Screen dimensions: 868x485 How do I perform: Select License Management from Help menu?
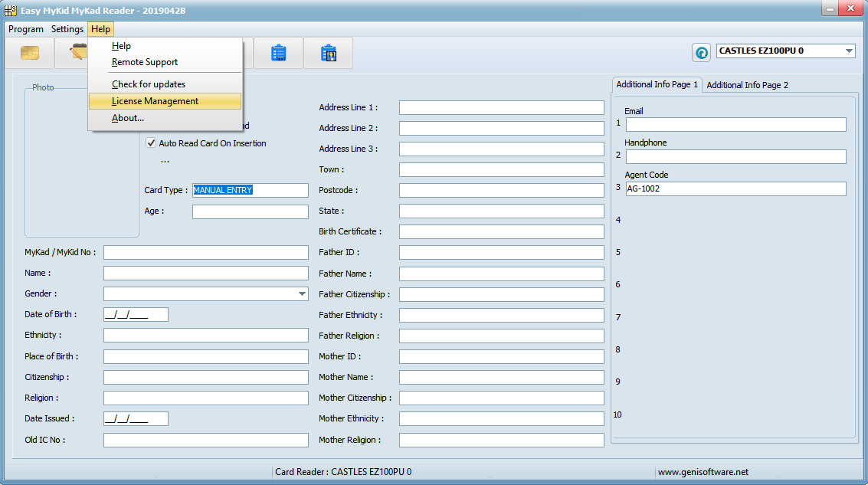[x=155, y=101]
